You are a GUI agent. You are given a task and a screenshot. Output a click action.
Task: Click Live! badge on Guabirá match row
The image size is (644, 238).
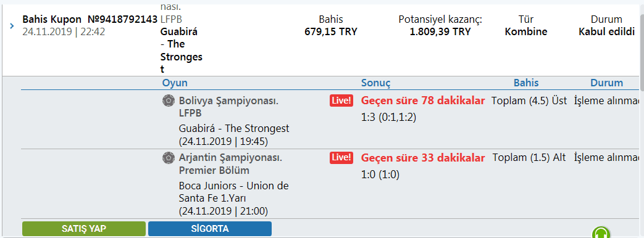pyautogui.click(x=341, y=101)
